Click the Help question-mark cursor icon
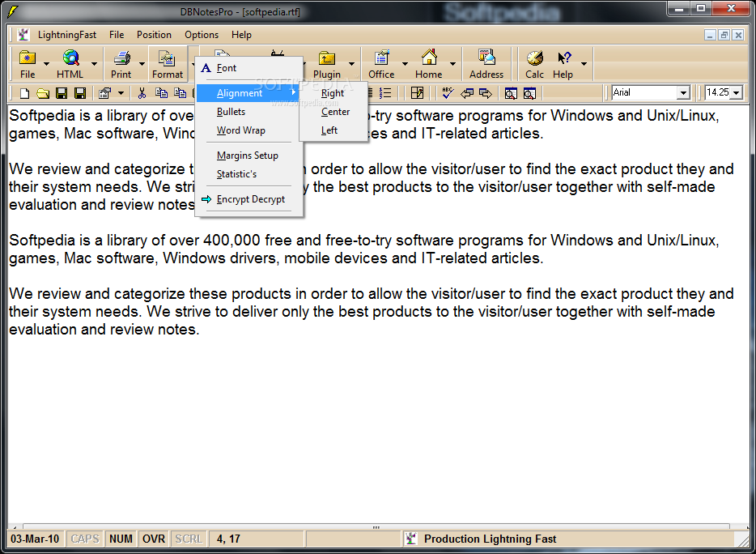 point(563,58)
